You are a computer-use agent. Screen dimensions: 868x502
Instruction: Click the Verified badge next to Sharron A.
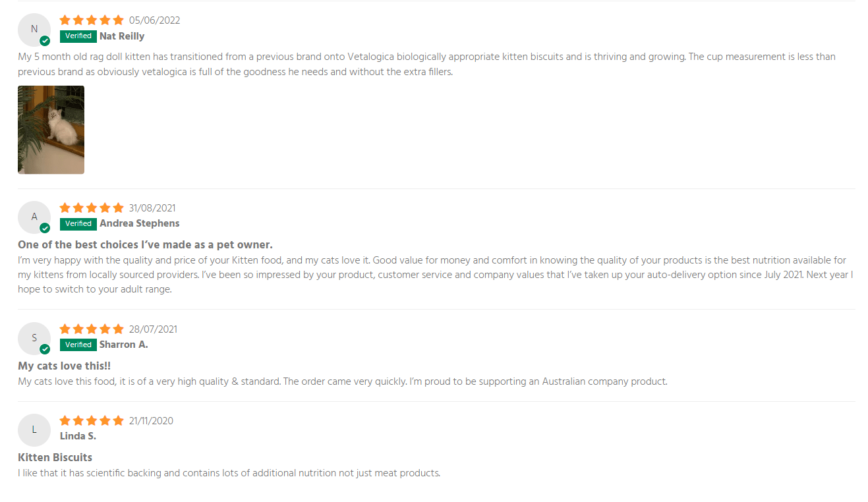click(78, 345)
